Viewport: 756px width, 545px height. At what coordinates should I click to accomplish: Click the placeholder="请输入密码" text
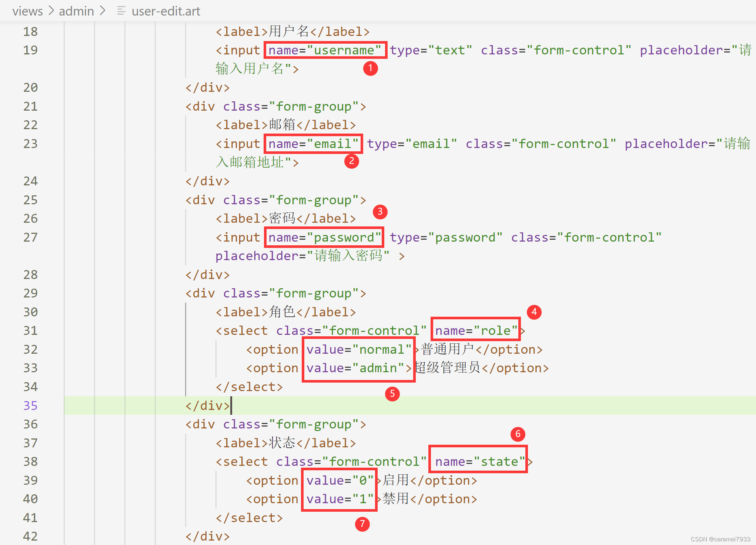tap(302, 256)
